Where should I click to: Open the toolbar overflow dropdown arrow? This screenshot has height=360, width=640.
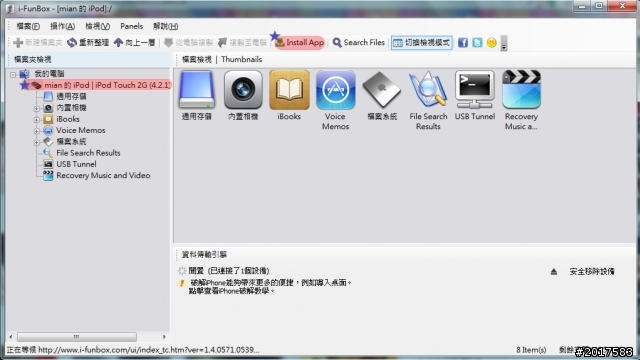pos(504,43)
